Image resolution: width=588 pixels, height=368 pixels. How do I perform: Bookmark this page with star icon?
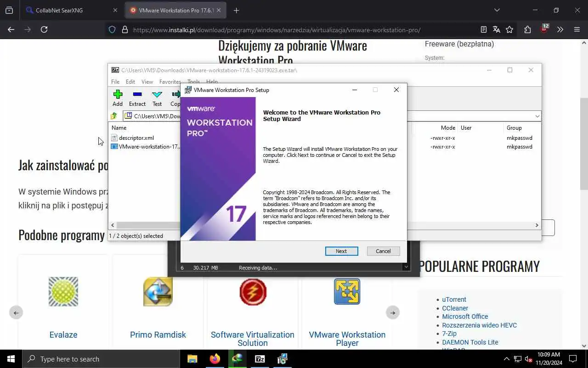(x=509, y=29)
